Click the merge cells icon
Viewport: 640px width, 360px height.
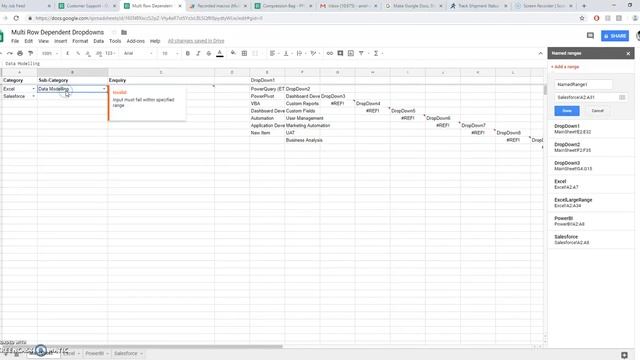click(x=255, y=53)
